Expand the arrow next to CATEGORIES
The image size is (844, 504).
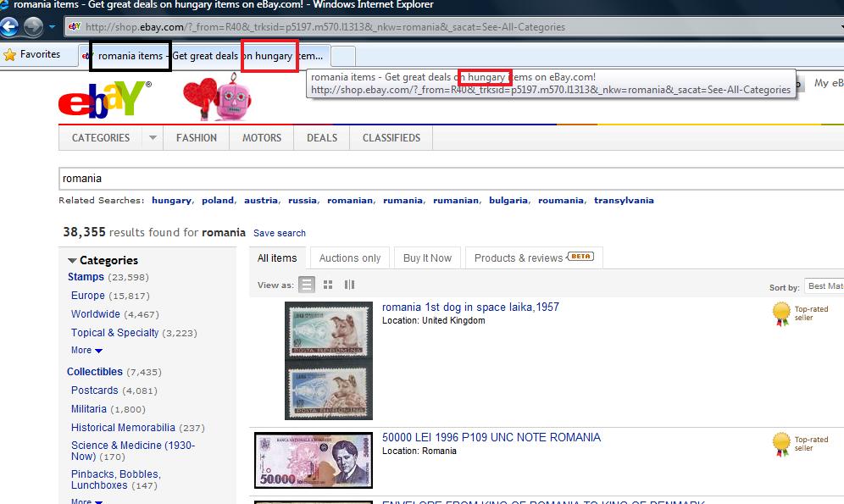[153, 138]
